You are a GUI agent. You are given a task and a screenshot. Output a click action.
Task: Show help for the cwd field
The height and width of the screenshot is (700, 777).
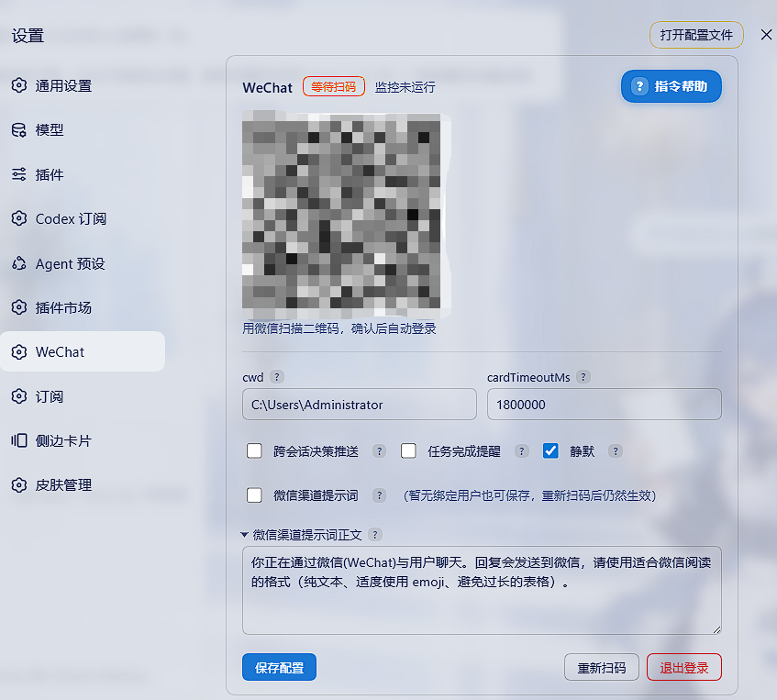tap(277, 377)
